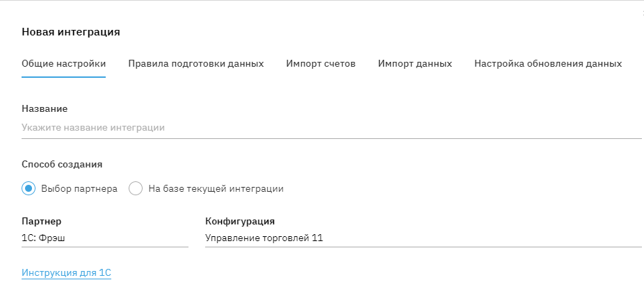Screen dimensions: 644x296
Task: Open the Настройка обновления данных tab
Action: click(x=547, y=64)
